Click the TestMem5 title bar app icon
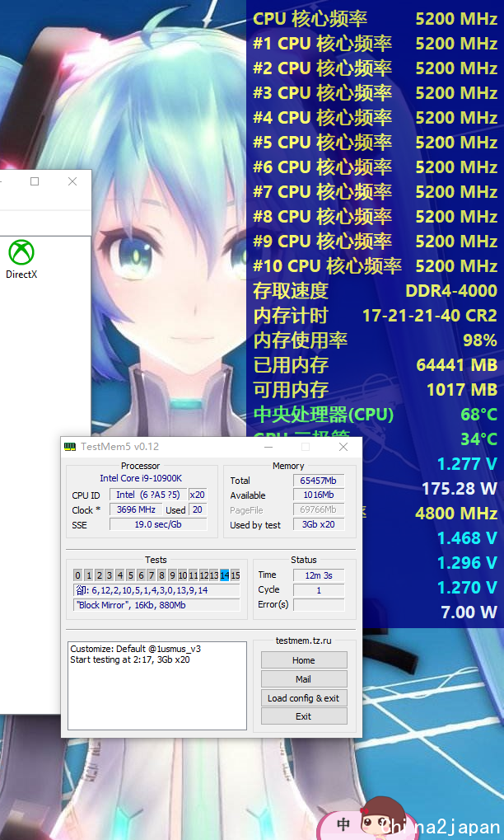Image resolution: width=504 pixels, height=840 pixels. click(x=70, y=447)
